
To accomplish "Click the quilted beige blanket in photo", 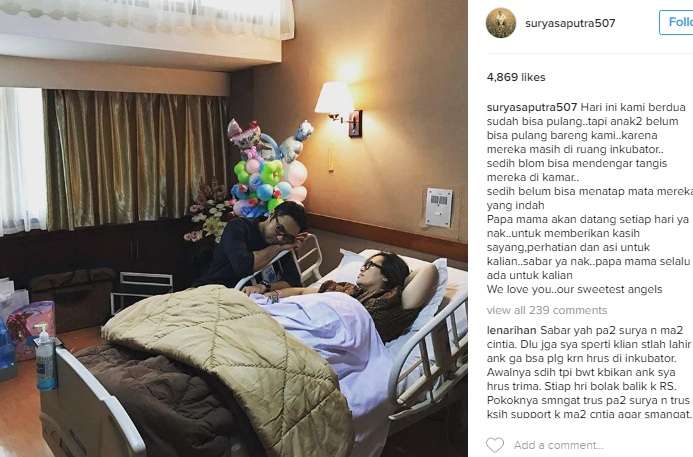I will click(x=230, y=362).
